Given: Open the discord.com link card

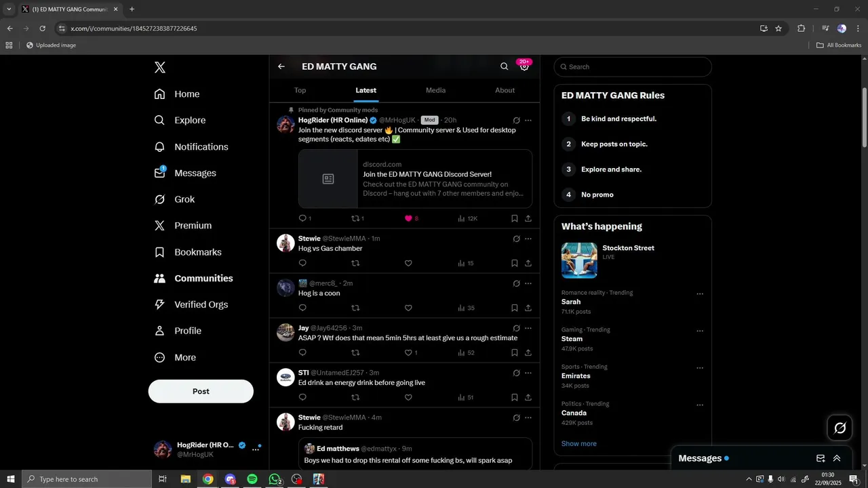Looking at the screenshot, I should click(x=415, y=179).
